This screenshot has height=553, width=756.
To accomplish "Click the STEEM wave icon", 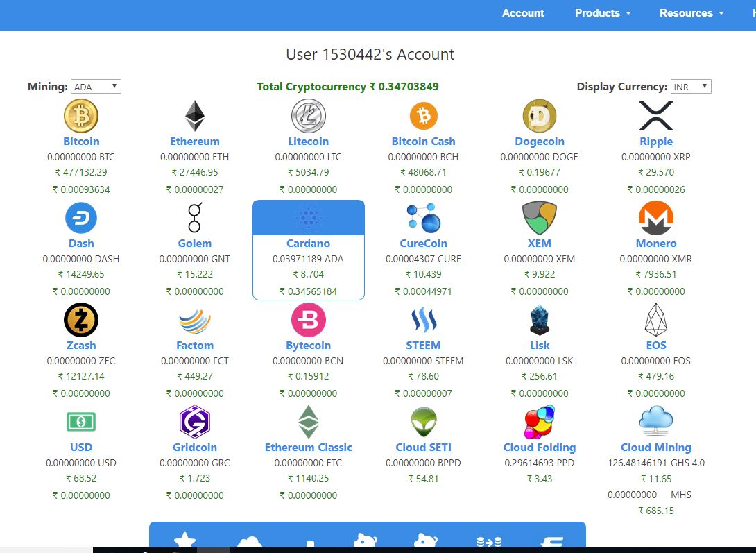I will click(423, 320).
